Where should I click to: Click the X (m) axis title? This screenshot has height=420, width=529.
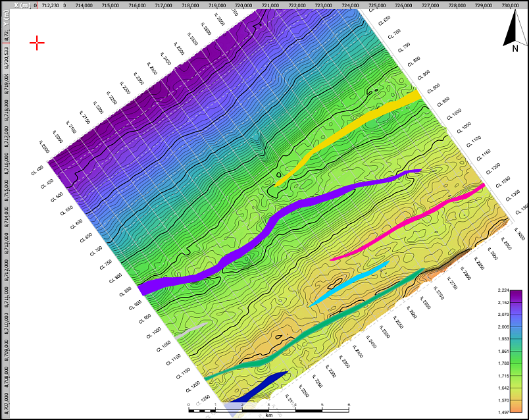click(x=22, y=5)
